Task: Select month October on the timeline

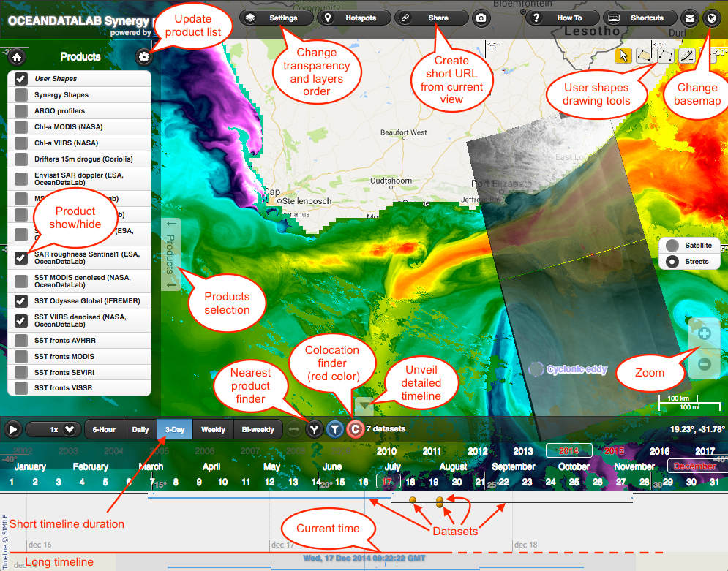Action: tap(574, 466)
